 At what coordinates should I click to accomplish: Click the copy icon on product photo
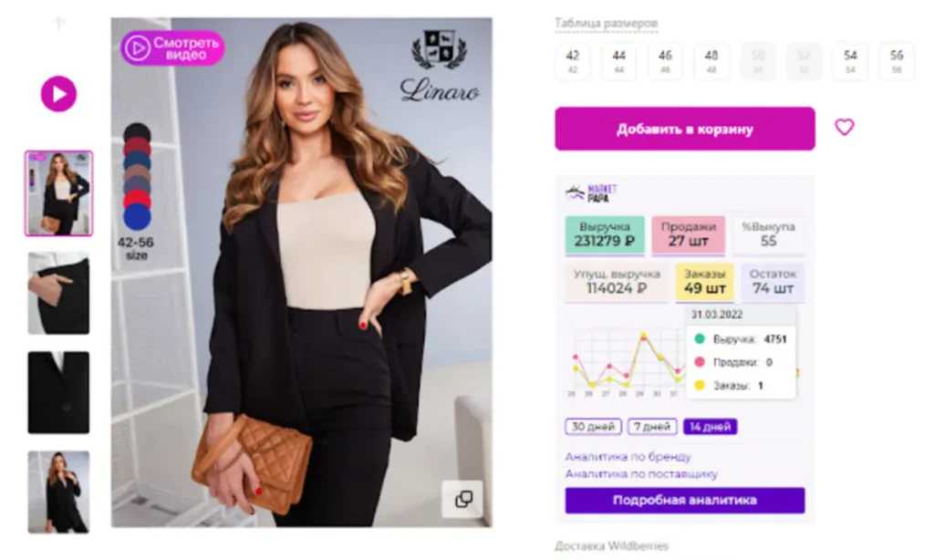click(462, 499)
